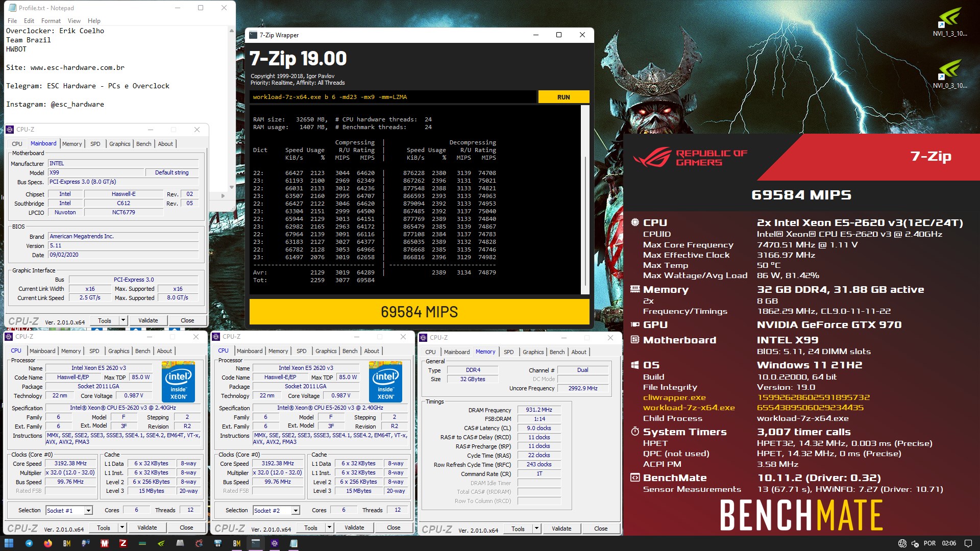Expand the Socket #2 selection dropdown
The height and width of the screenshot is (551, 980).
point(296,510)
